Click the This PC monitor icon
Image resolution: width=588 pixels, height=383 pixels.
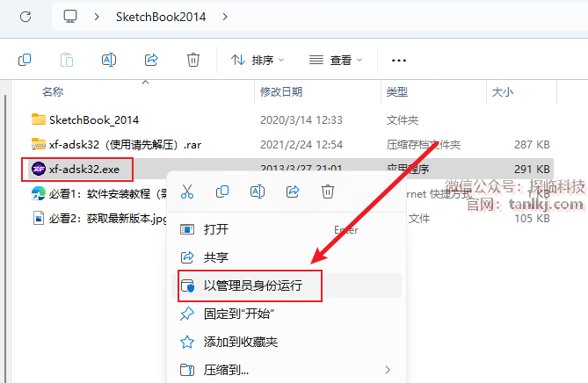click(70, 17)
